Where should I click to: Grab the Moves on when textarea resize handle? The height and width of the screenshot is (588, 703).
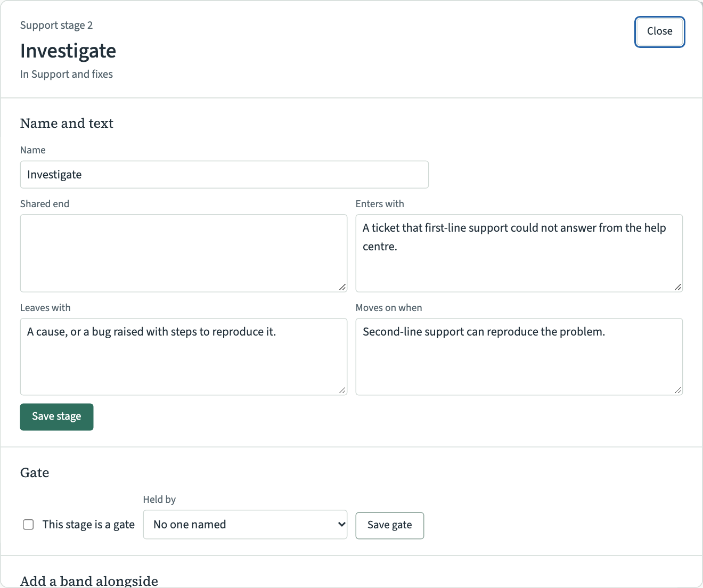click(x=678, y=390)
